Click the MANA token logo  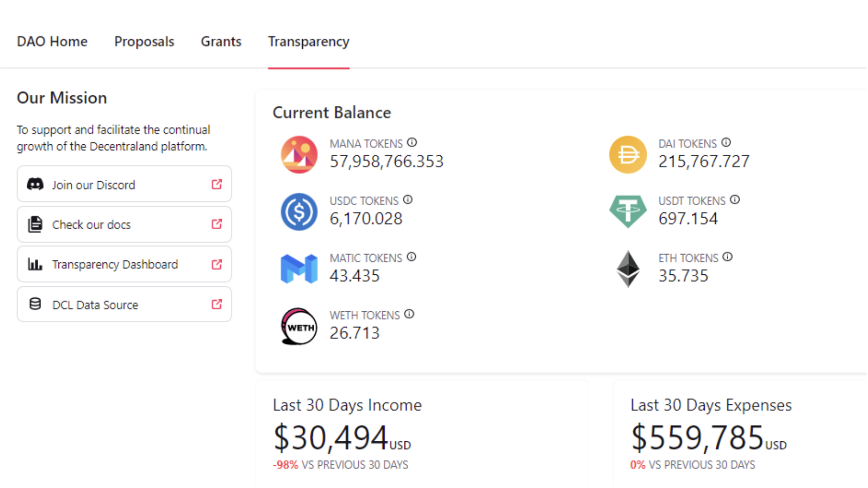(x=299, y=155)
